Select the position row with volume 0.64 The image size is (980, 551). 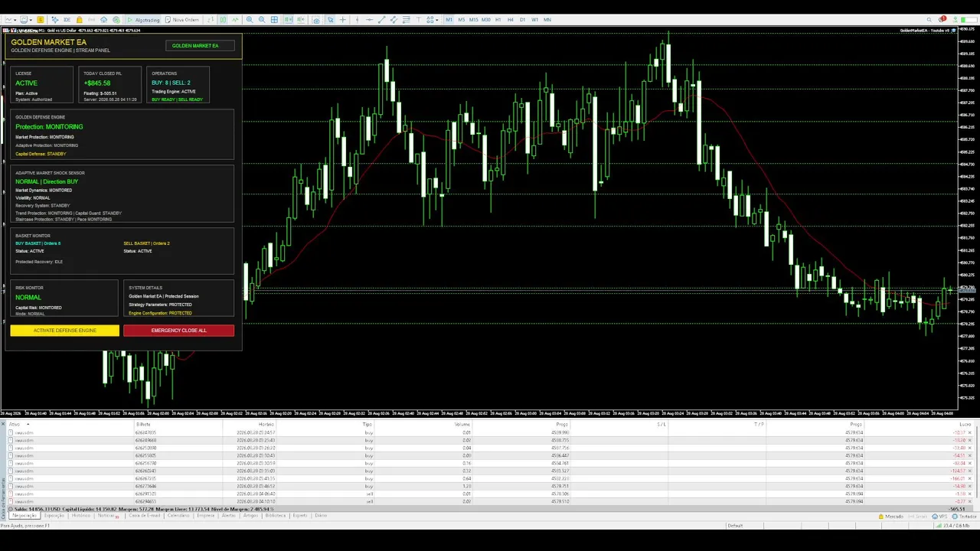490,478
